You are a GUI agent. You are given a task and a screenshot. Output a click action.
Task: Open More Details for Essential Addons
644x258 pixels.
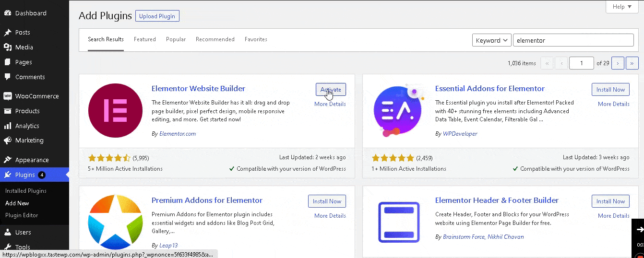pos(614,104)
